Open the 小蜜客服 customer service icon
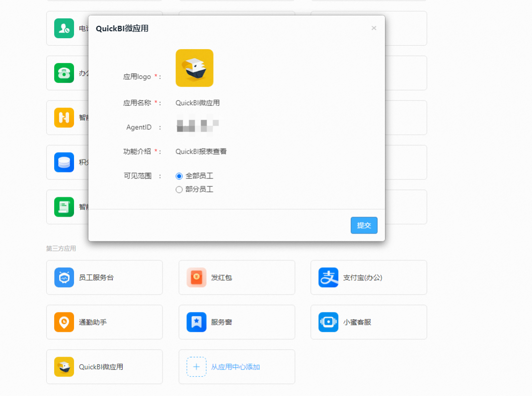532x396 pixels. click(328, 322)
